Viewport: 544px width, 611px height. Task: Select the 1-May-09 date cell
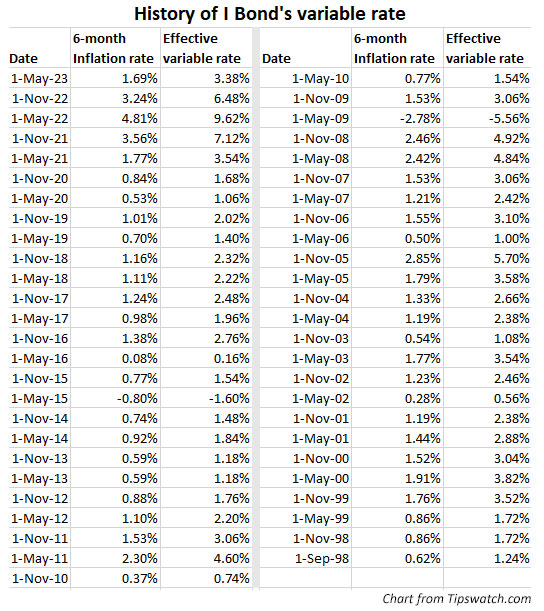(x=320, y=118)
